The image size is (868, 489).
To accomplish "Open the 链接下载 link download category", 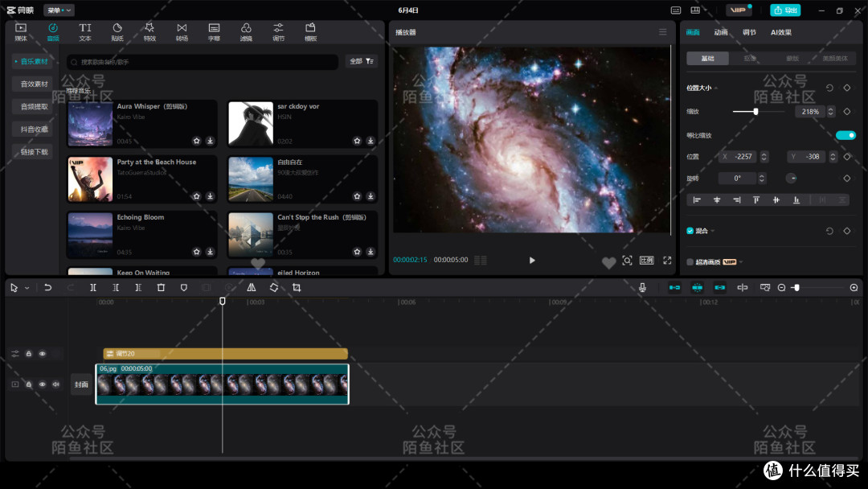I will [x=33, y=152].
